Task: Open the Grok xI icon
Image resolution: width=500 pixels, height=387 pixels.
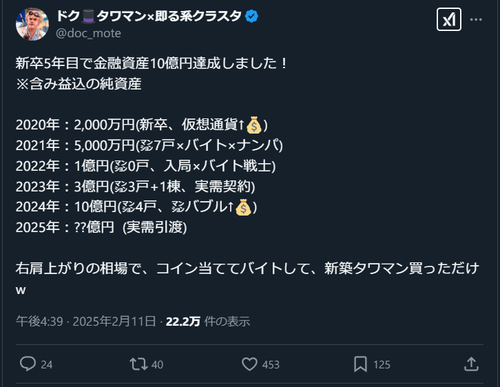Action: click(x=449, y=19)
